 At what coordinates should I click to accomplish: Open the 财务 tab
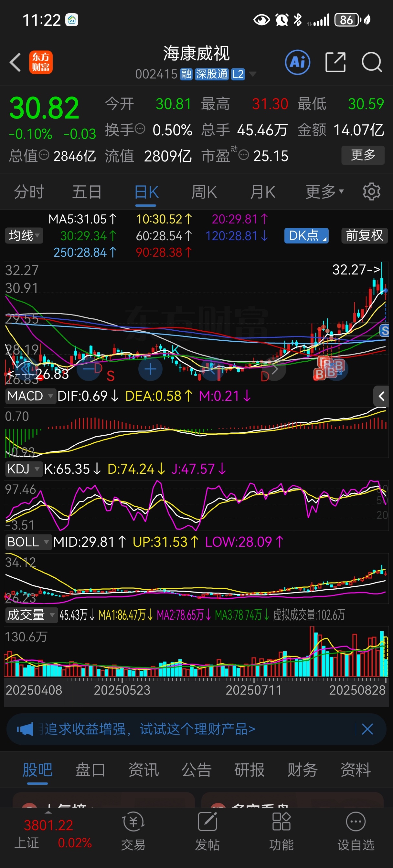pos(302,770)
